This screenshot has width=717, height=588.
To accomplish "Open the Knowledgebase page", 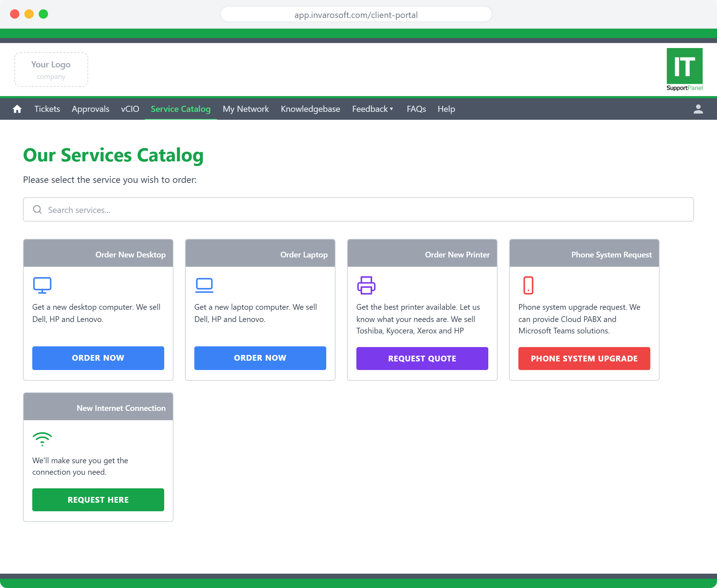I will (x=310, y=109).
